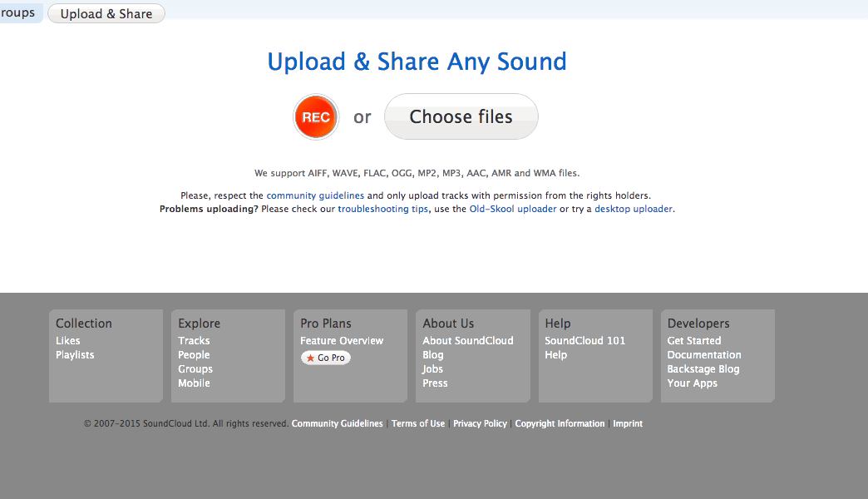Open SoundCloud 101 link

(x=585, y=341)
